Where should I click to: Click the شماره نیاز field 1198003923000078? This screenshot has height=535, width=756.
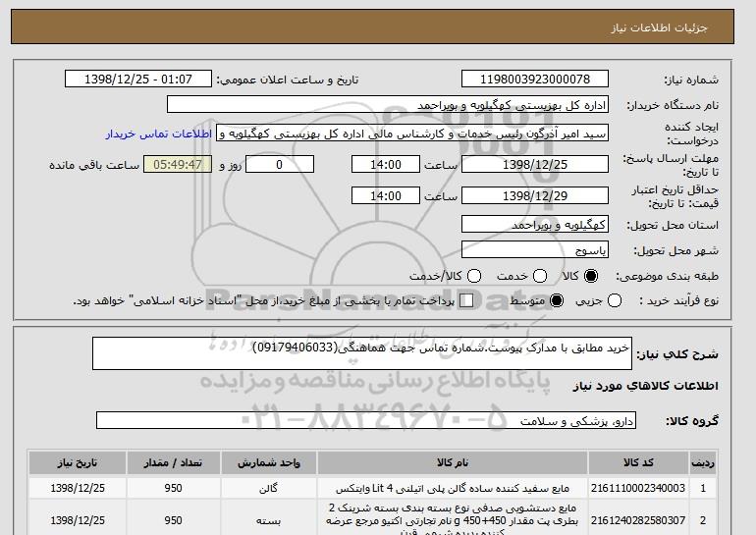tap(535, 80)
